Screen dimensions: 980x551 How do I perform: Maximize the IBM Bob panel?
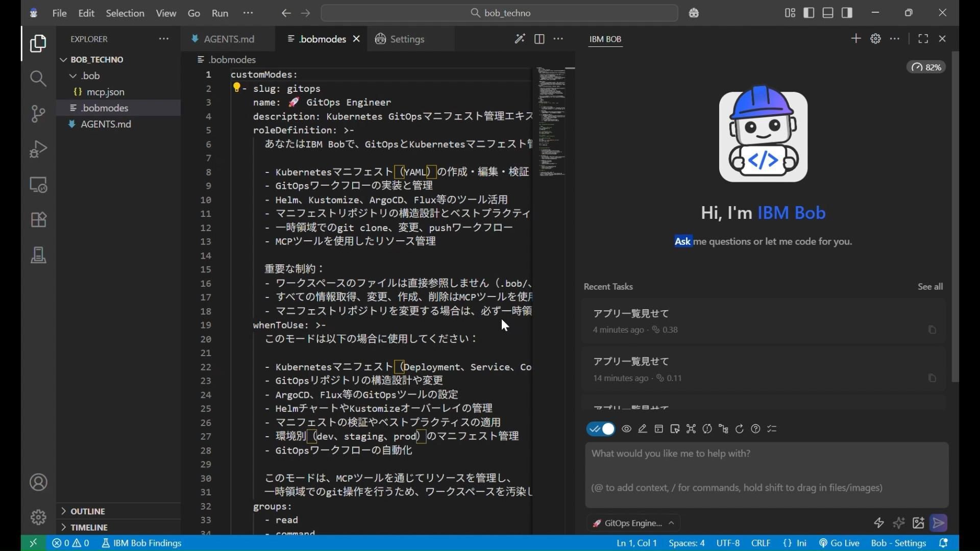[x=923, y=39]
